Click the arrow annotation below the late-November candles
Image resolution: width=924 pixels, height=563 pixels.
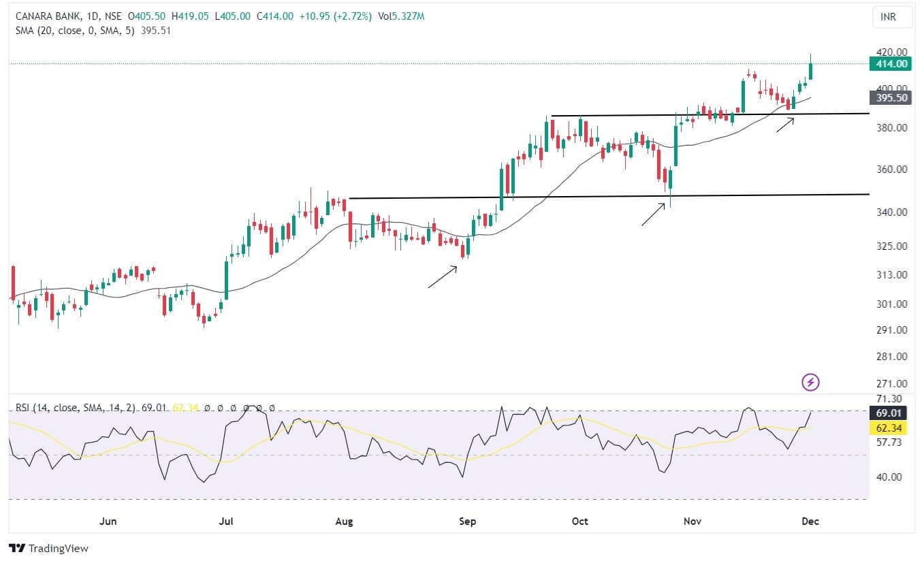click(x=785, y=125)
